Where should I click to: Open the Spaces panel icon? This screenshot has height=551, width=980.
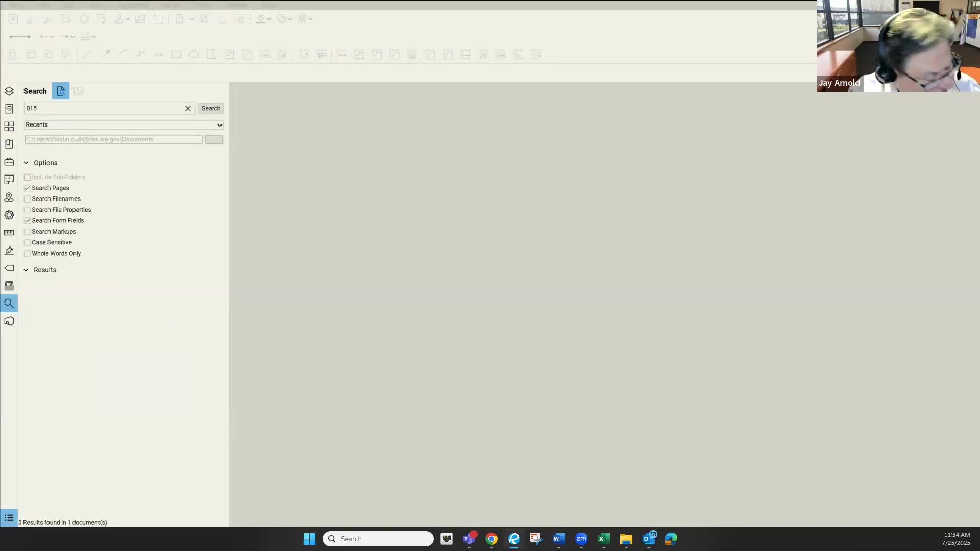9,180
